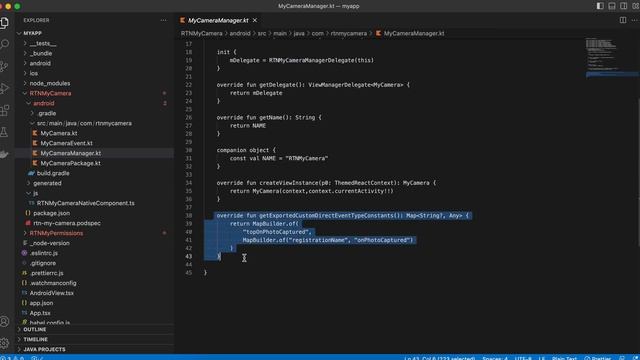640x360 pixels.
Task: Click the TypeScript icon beside RTNMyCameraNativeComponent.ts
Action: click(31, 203)
